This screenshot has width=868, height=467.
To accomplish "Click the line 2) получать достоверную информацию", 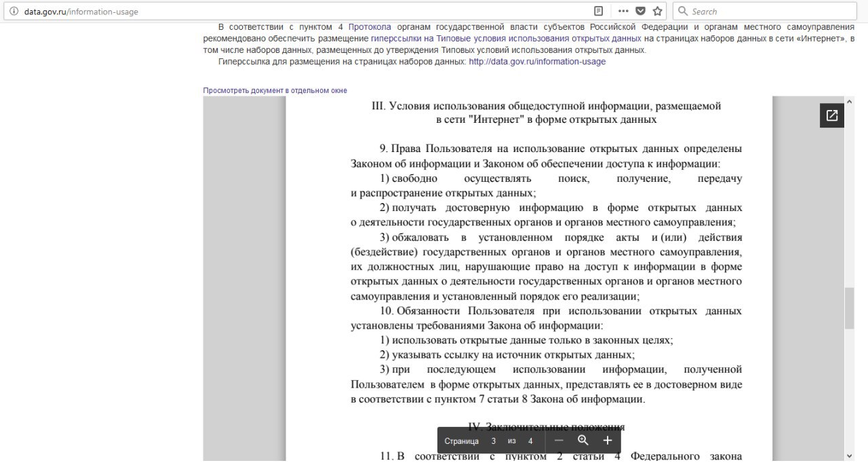I will tap(561, 208).
